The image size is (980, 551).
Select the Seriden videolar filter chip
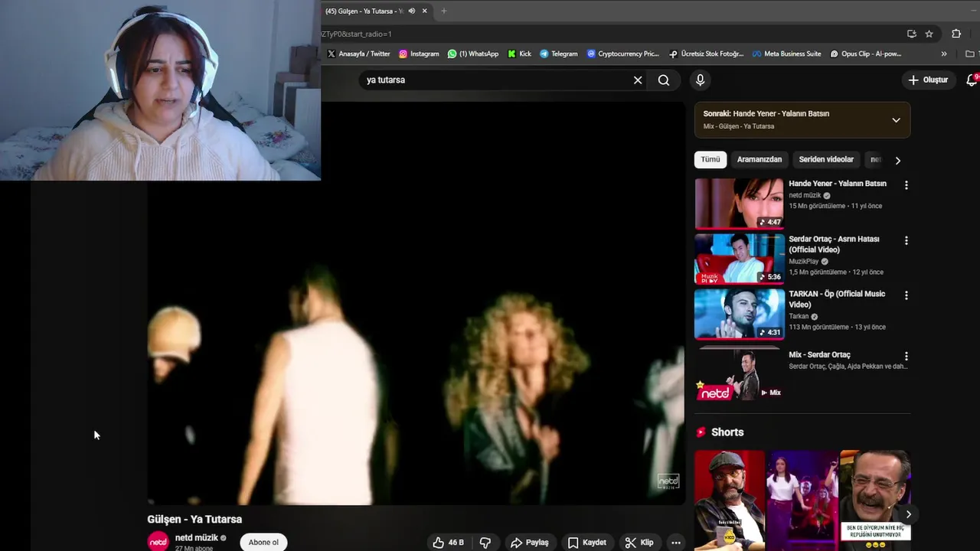pyautogui.click(x=826, y=159)
